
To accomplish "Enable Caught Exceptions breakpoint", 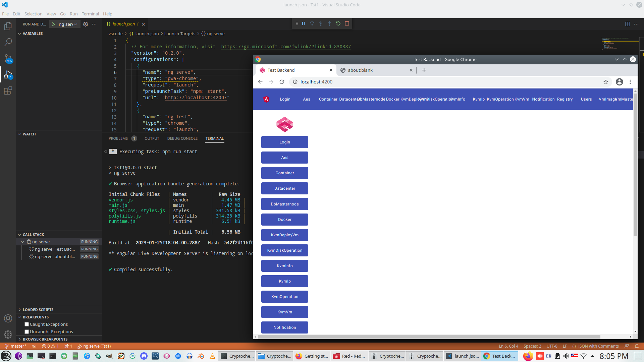I will pyautogui.click(x=27, y=324).
